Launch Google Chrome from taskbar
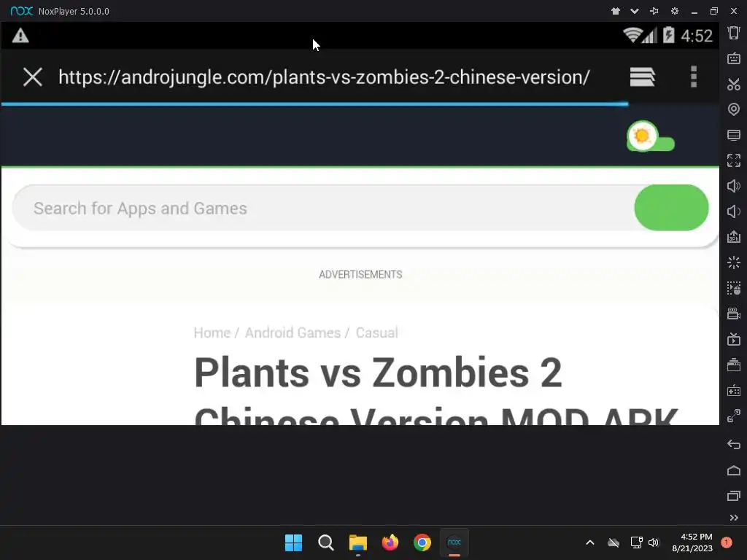This screenshot has height=560, width=747. pyautogui.click(x=422, y=542)
